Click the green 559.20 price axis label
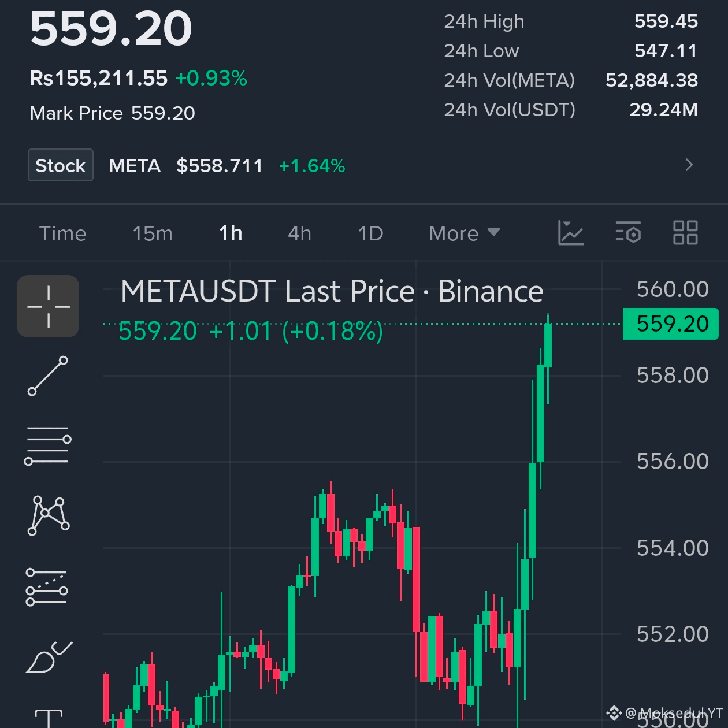The height and width of the screenshot is (728, 728). (x=671, y=324)
